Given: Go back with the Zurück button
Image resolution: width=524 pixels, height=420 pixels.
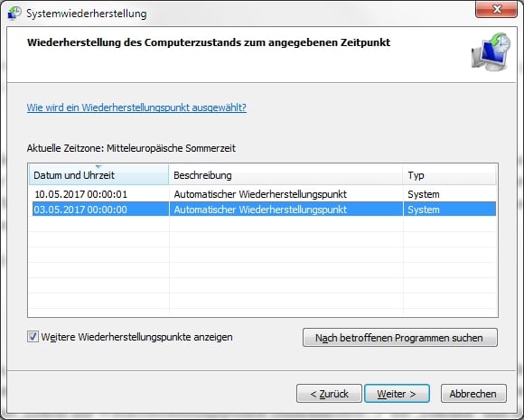Looking at the screenshot, I should coord(329,394).
